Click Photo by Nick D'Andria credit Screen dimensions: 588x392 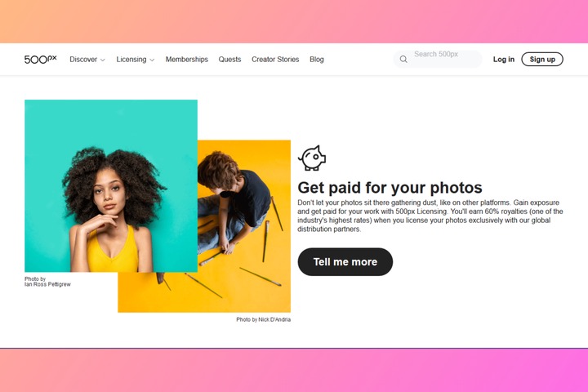tap(263, 319)
